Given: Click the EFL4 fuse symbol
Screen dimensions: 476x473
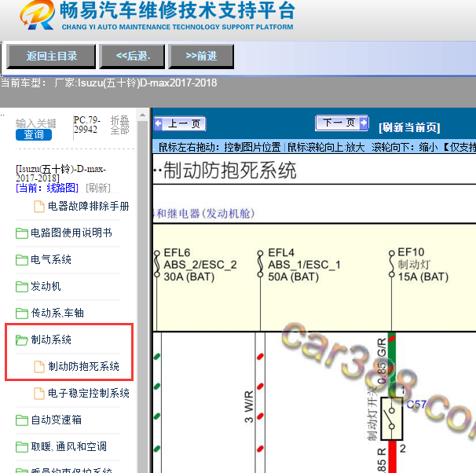Looking at the screenshot, I should (260, 264).
